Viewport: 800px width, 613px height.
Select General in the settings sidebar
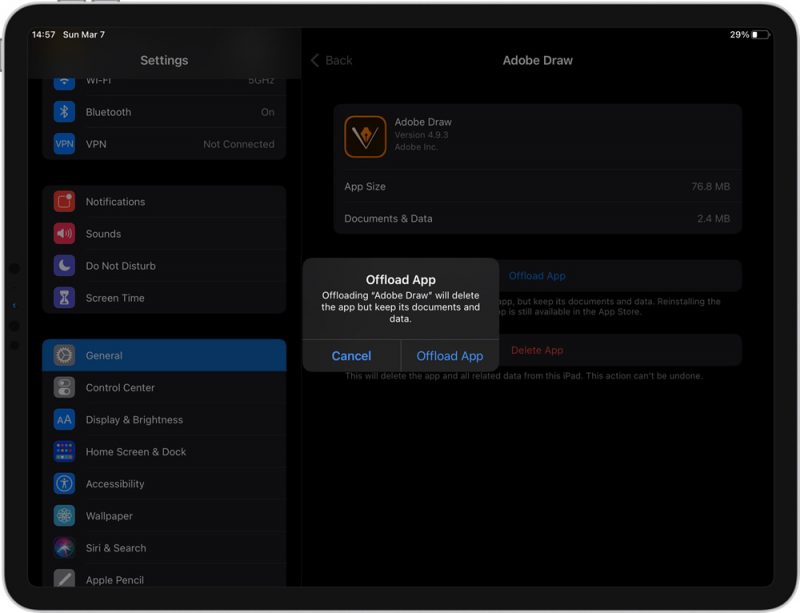(164, 356)
